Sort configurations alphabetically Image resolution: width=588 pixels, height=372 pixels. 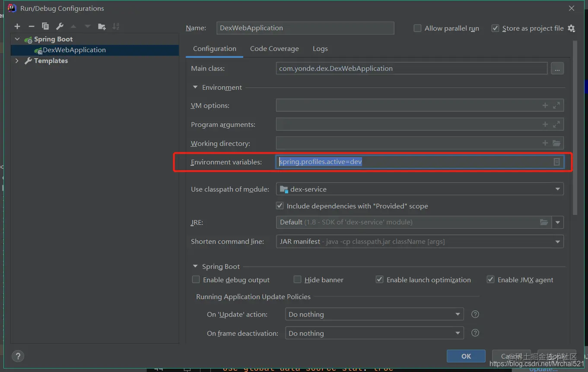(x=116, y=26)
